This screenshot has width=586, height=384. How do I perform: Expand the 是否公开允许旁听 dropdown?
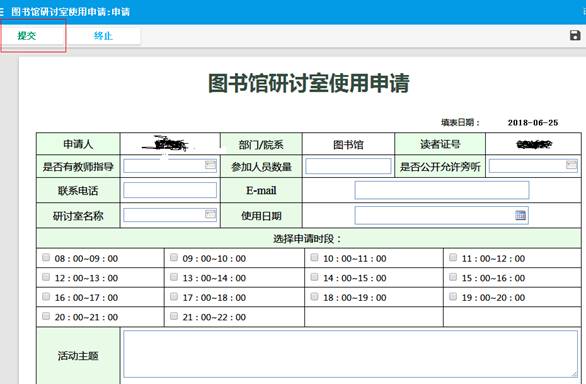pos(571,165)
